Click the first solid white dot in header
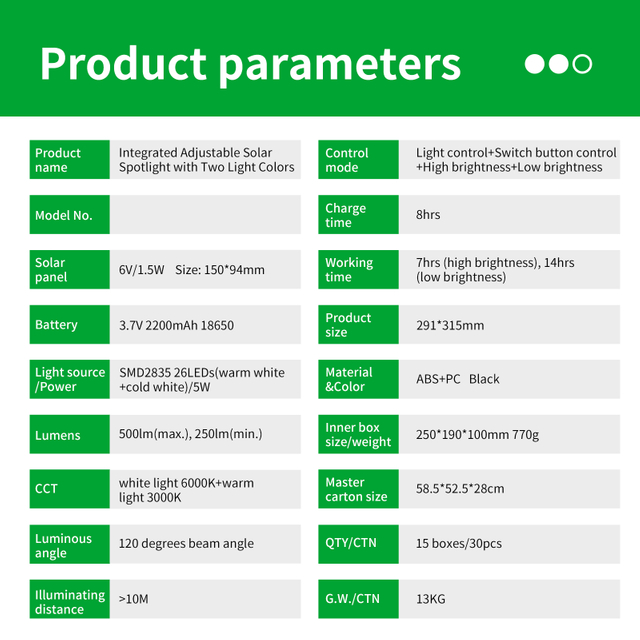The image size is (640, 640). point(534,64)
